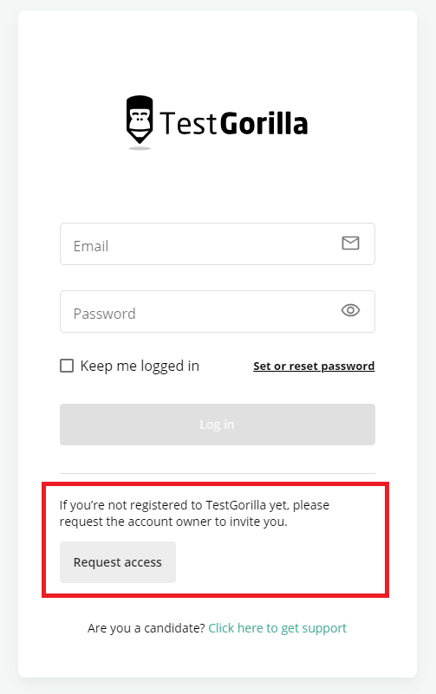The height and width of the screenshot is (694, 436).
Task: Click the 'Email' placeholder text
Action: tap(91, 246)
